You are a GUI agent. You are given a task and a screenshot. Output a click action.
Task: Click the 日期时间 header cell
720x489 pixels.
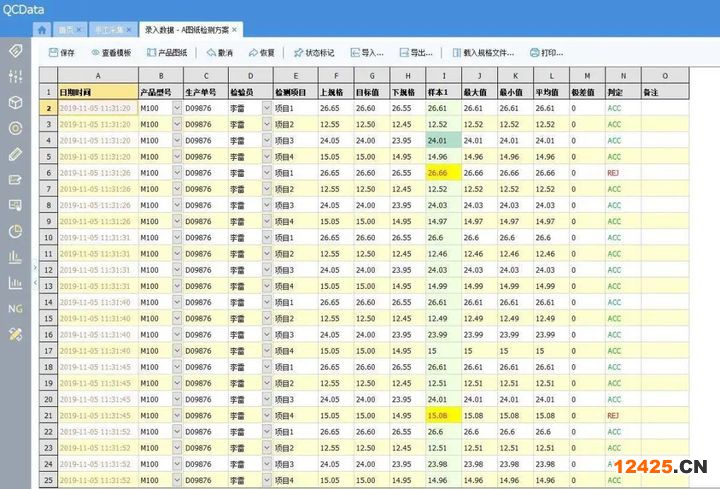click(x=98, y=92)
